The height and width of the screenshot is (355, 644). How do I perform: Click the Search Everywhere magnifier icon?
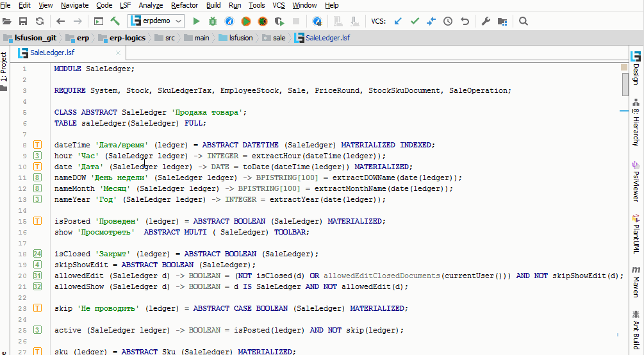tap(524, 21)
